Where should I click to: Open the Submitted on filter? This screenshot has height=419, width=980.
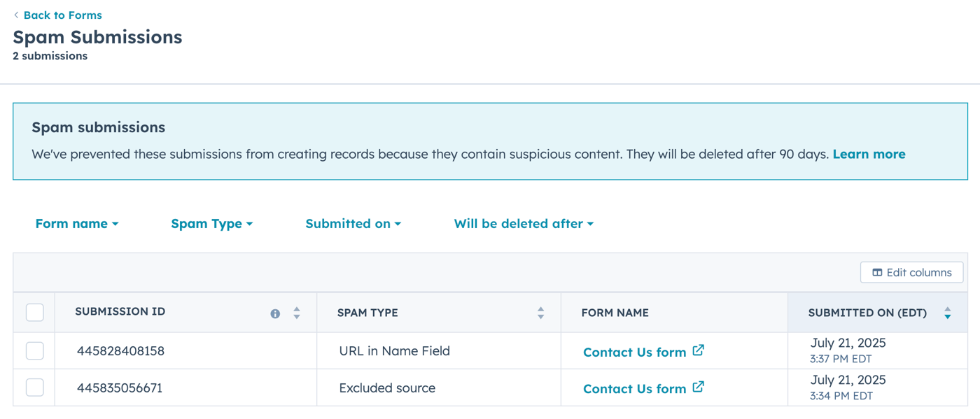[353, 223]
